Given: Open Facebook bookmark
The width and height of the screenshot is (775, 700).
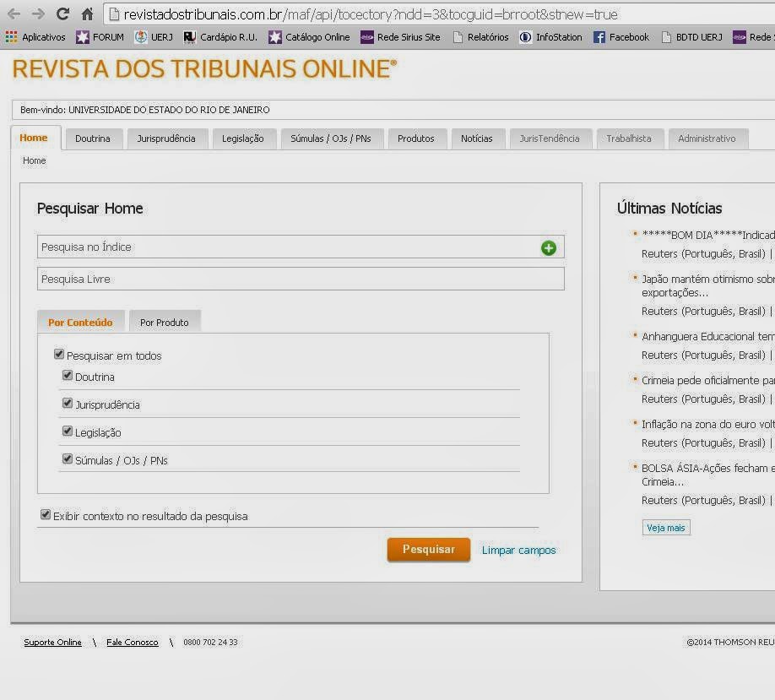Looking at the screenshot, I should [x=621, y=37].
